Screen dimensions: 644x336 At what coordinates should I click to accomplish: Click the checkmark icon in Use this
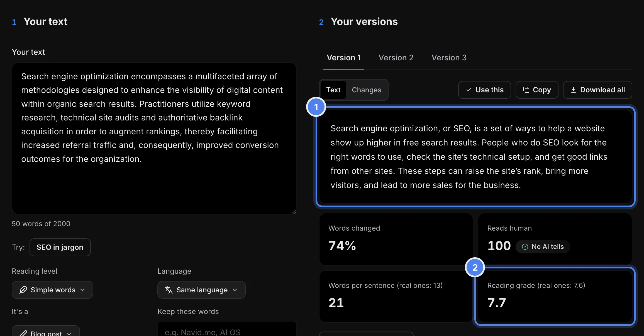click(469, 90)
